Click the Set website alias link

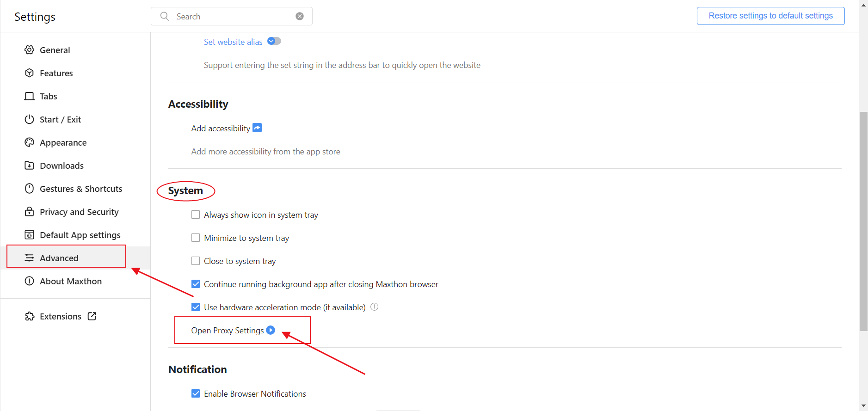pos(233,42)
